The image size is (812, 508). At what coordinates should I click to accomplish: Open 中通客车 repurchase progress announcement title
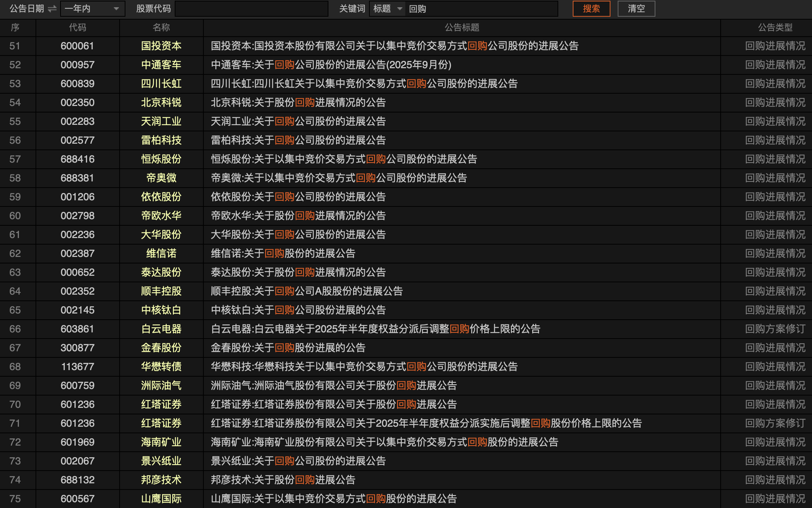(x=331, y=65)
